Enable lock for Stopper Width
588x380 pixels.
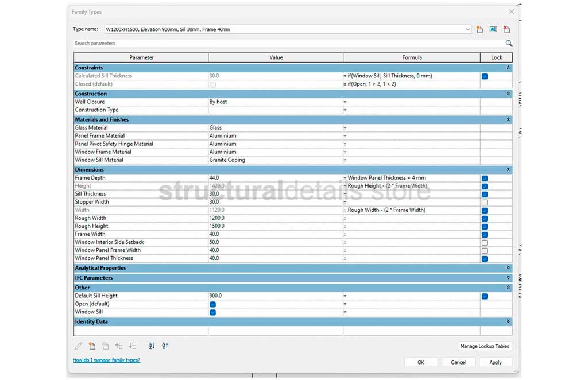click(x=485, y=203)
